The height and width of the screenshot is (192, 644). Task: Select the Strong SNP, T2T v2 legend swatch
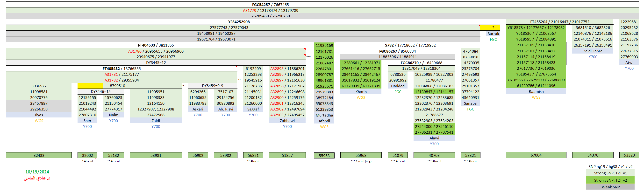(610, 180)
